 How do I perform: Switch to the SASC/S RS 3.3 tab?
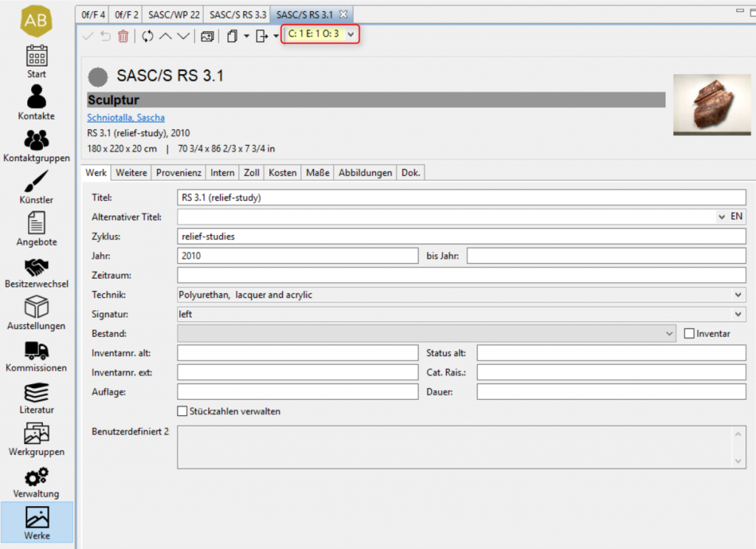(238, 15)
